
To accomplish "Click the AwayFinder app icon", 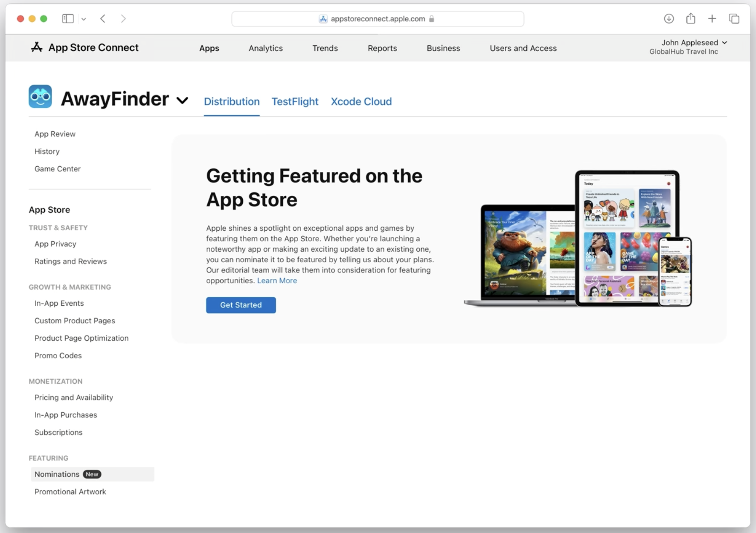I will [x=40, y=96].
